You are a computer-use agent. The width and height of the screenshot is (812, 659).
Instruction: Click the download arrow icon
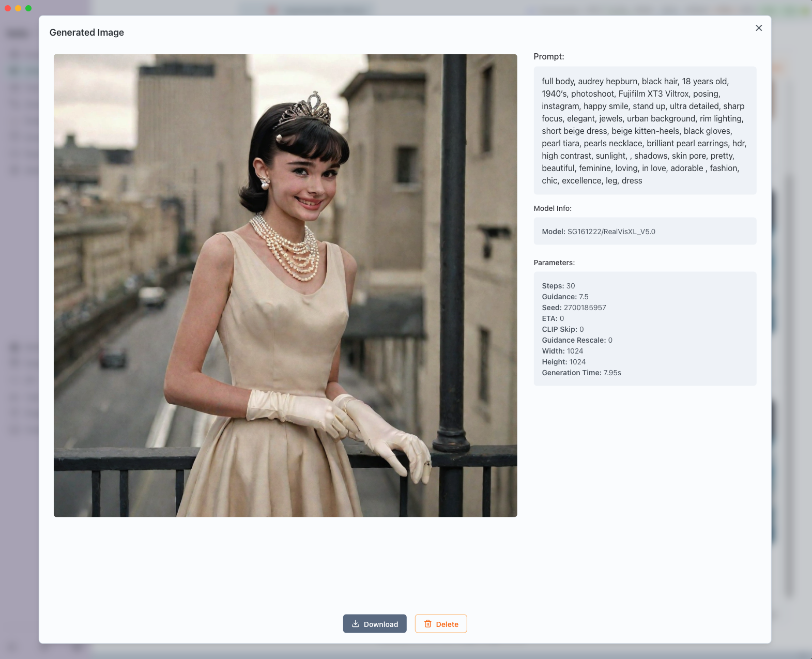pos(356,624)
